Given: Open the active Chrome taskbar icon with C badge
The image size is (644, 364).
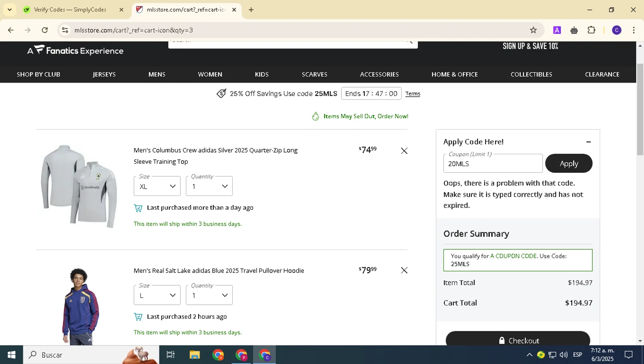Looking at the screenshot, I should pyautogui.click(x=264, y=355).
